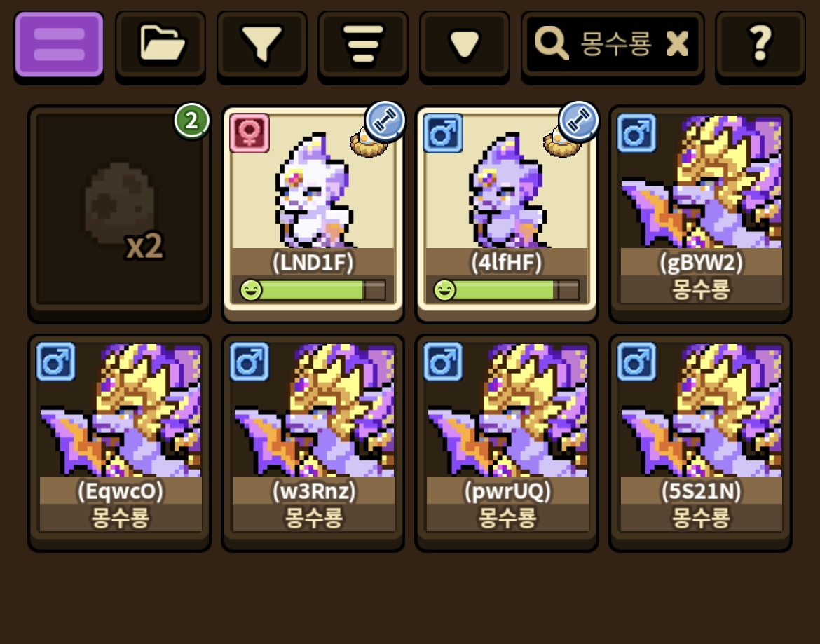Viewport: 820px width, 644px height.
Task: Open the funnel filter options
Action: 261,46
